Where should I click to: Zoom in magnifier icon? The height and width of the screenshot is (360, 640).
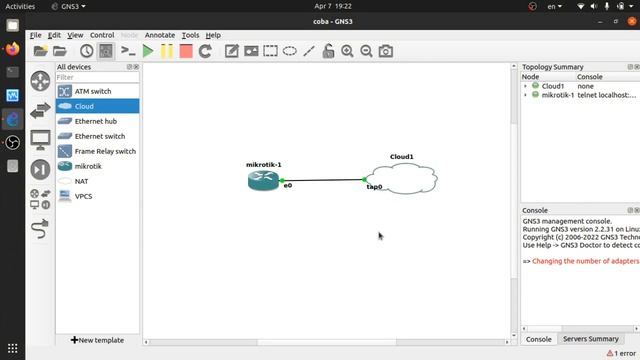pos(347,51)
